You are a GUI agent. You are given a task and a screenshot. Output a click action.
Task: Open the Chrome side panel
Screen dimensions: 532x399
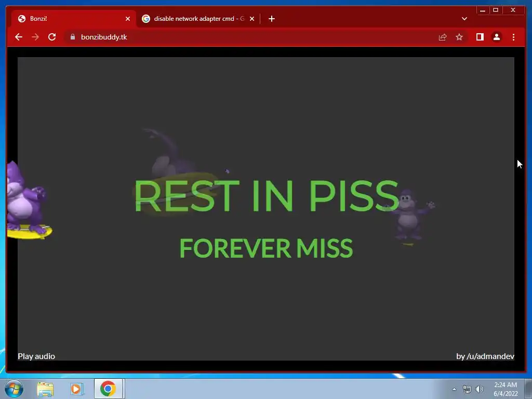(480, 37)
